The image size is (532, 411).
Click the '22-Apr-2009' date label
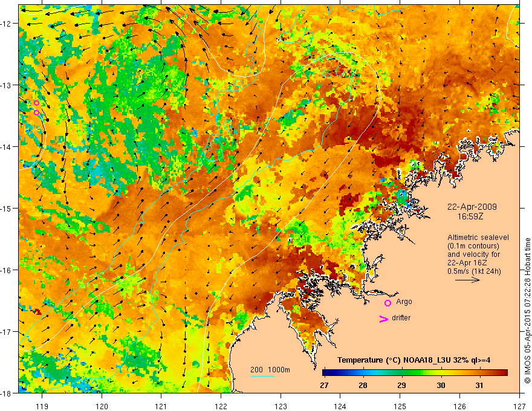[x=472, y=207]
